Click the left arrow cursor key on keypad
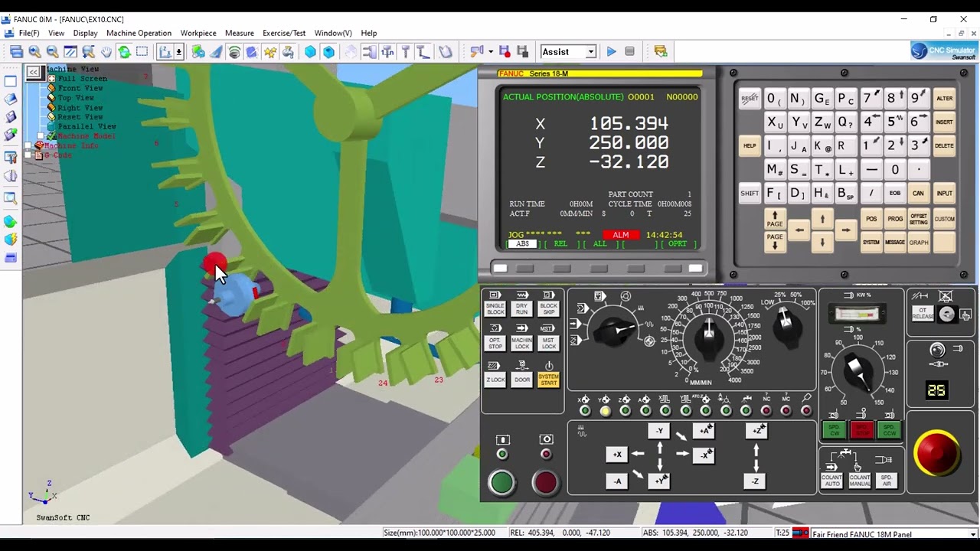This screenshot has height=551, width=980. (x=799, y=230)
